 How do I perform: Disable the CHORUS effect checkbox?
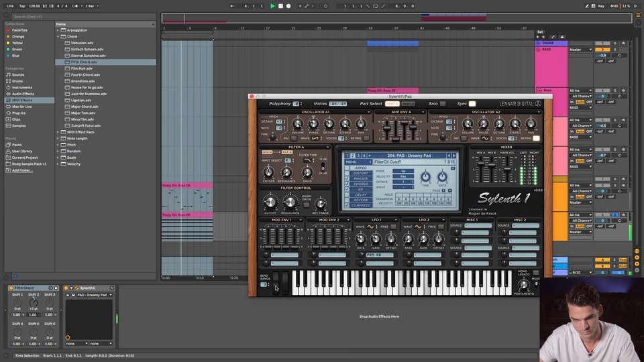[x=347, y=184]
